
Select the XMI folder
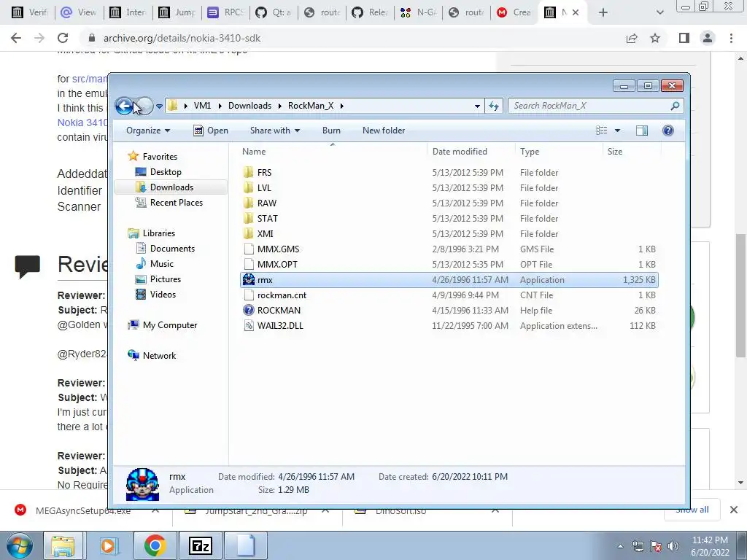click(x=449, y=233)
